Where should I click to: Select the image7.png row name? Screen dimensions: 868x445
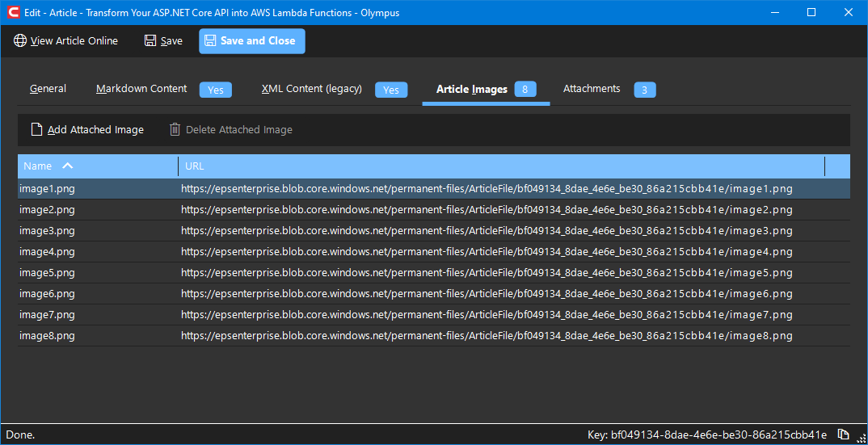(x=47, y=315)
